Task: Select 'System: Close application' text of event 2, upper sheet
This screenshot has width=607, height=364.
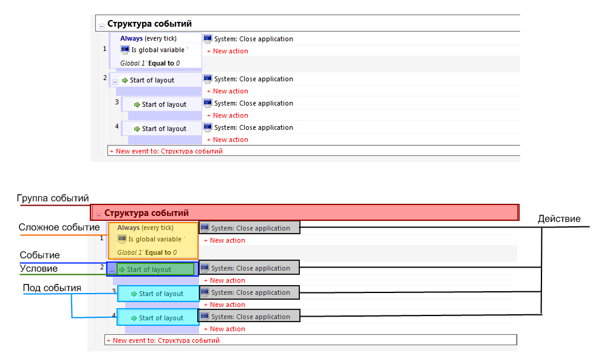Action: (x=254, y=79)
